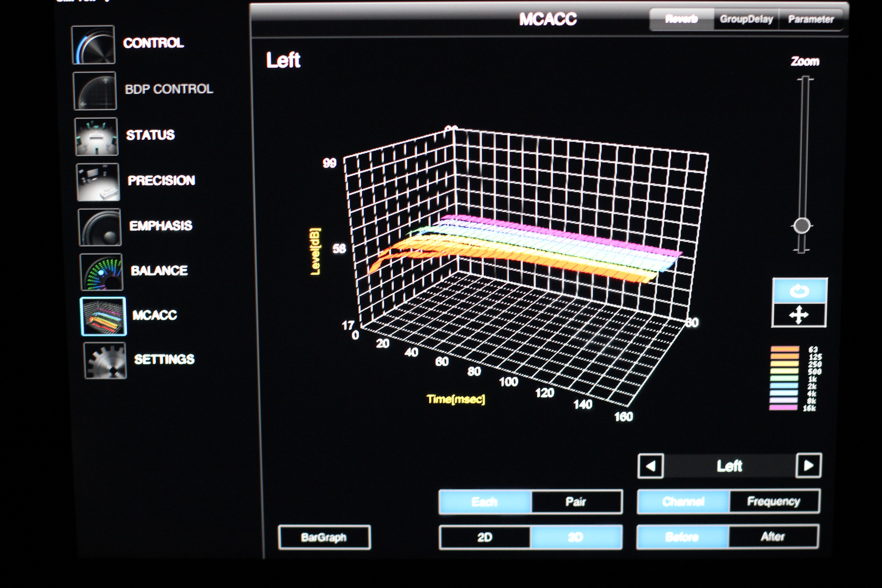Select the Pair display option

pos(576,502)
